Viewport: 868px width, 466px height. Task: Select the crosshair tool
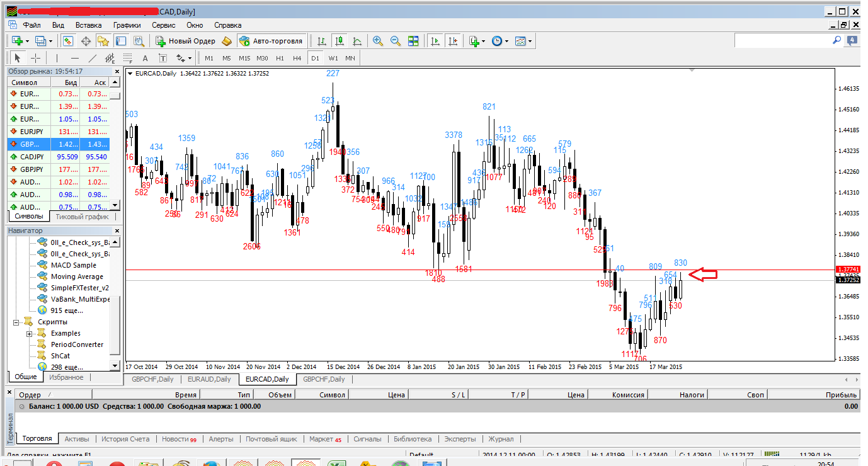click(36, 58)
